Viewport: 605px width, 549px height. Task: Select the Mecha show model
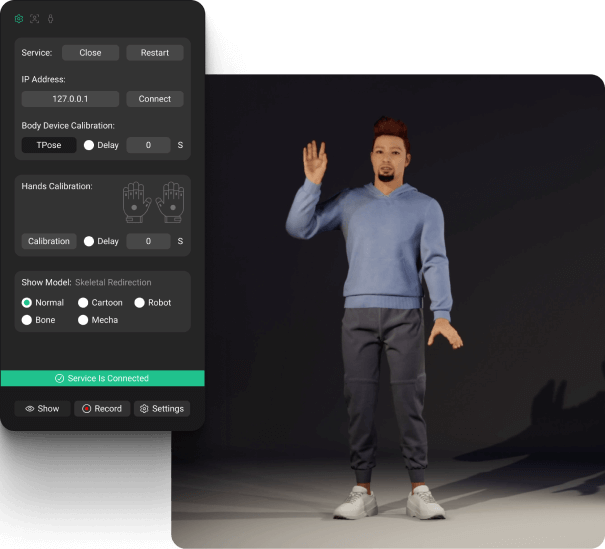coord(83,320)
